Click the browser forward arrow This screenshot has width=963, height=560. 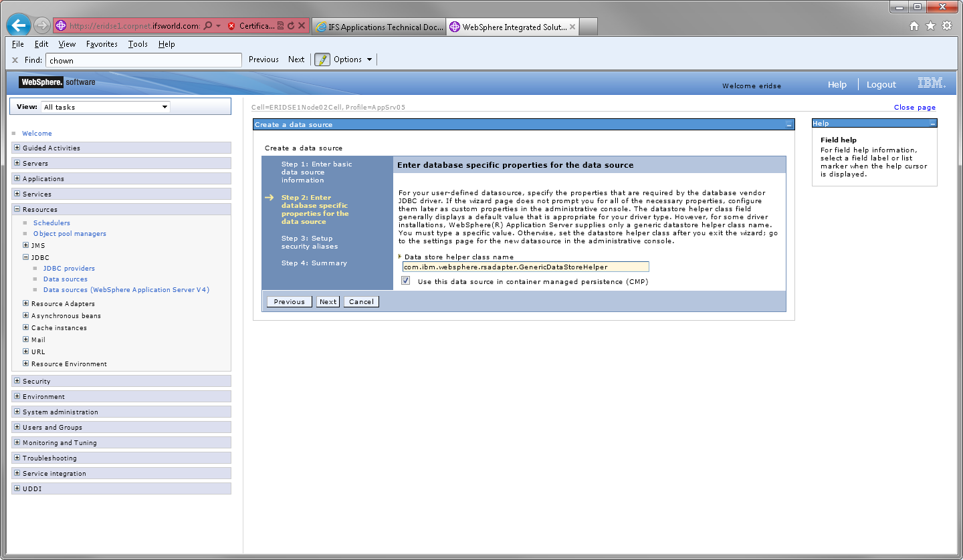pyautogui.click(x=41, y=26)
